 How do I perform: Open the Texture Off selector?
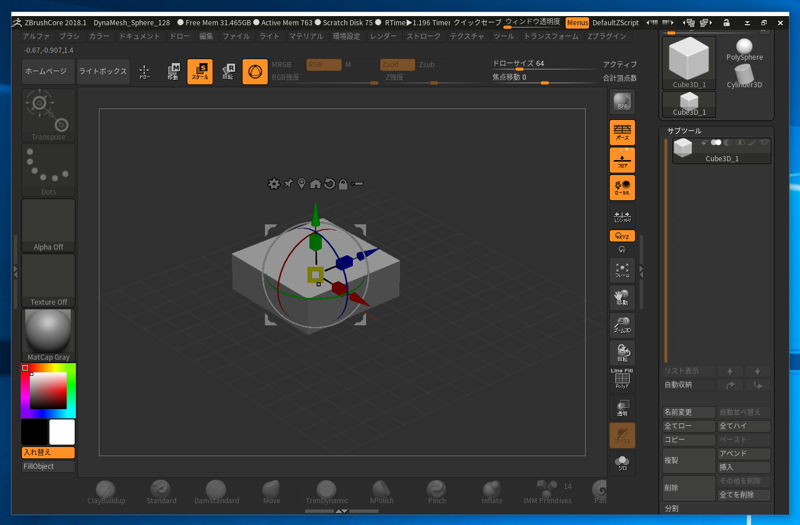[48, 279]
